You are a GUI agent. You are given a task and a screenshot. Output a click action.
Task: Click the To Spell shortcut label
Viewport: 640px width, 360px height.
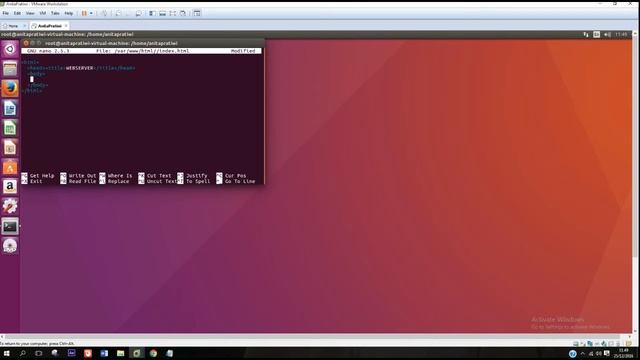[x=198, y=181]
